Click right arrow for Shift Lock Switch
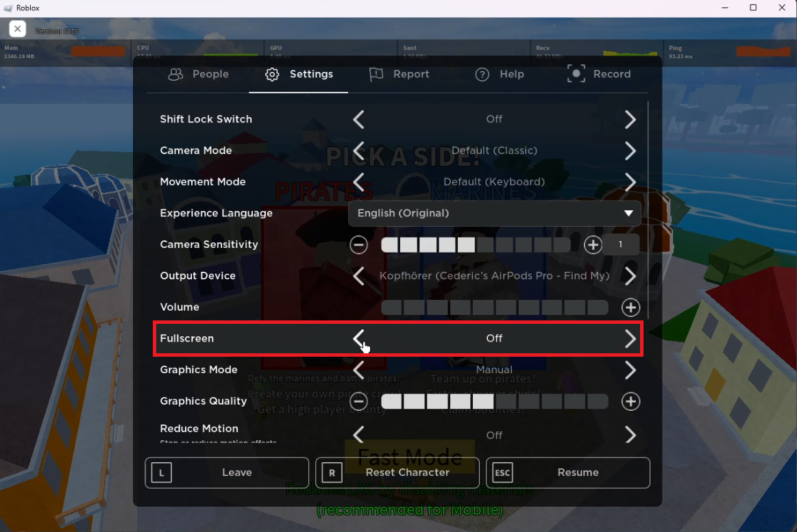This screenshot has height=532, width=797. (630, 120)
